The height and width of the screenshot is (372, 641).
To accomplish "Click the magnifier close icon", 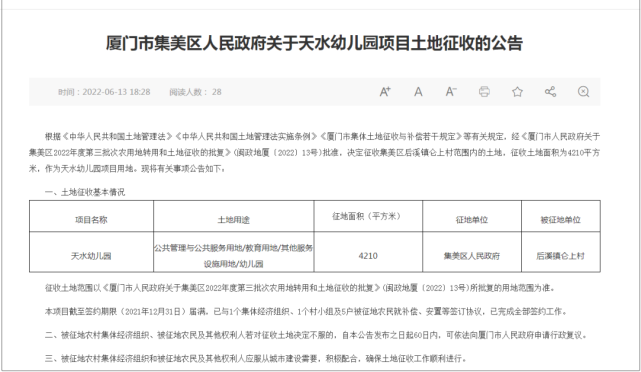I will click(x=583, y=92).
